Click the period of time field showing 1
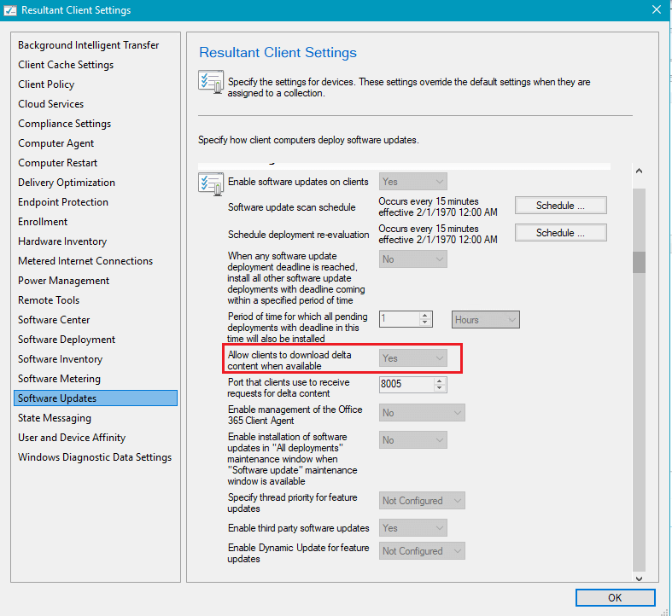672x616 pixels. pyautogui.click(x=400, y=319)
